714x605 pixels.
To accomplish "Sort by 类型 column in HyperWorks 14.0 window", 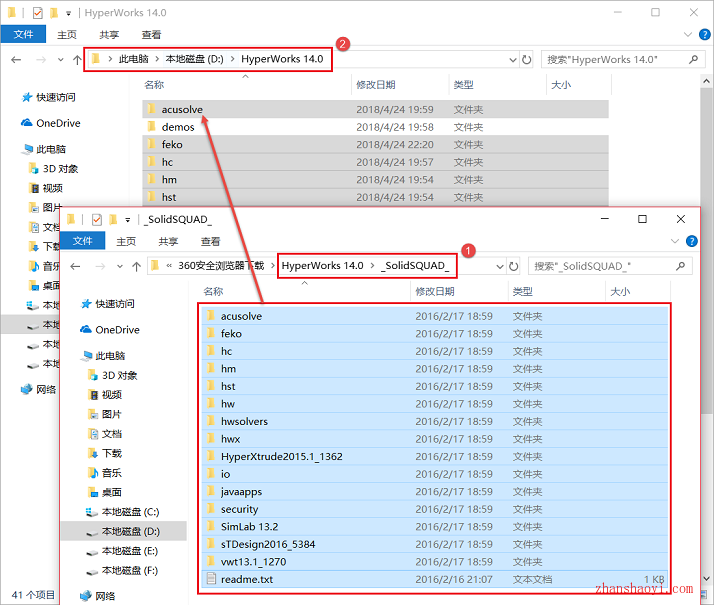I will (464, 85).
